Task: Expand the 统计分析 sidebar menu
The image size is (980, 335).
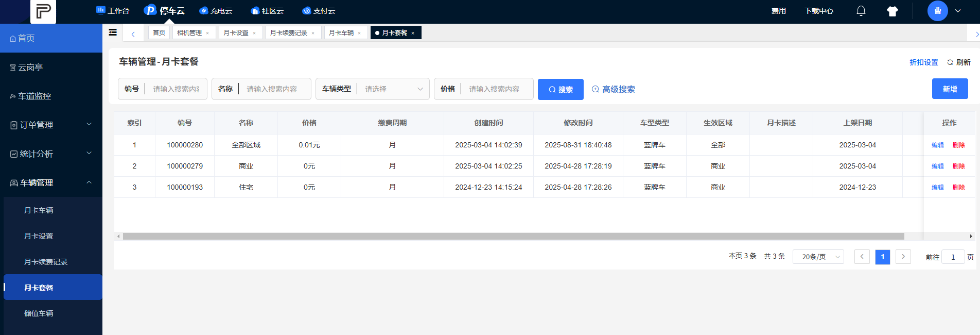Action: (x=51, y=154)
